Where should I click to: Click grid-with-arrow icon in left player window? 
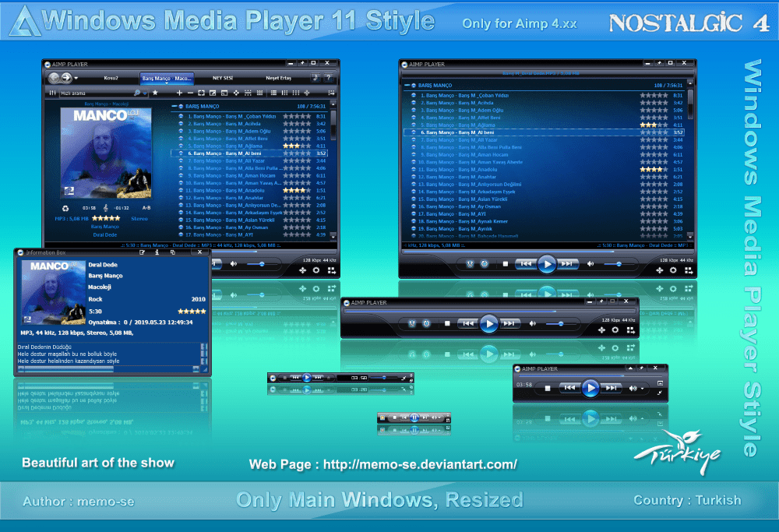click(x=331, y=270)
